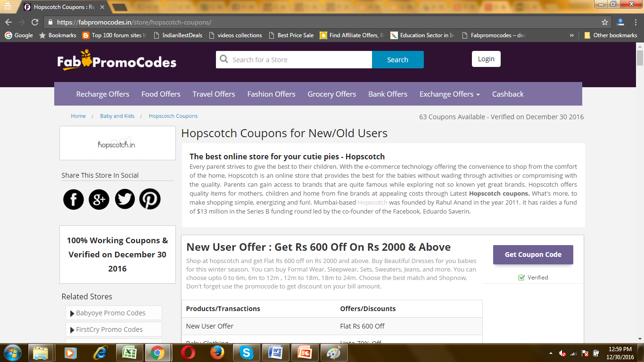Open Find Affiliate Offers bookmark
Screen dimensions: 644x362
(352, 35)
